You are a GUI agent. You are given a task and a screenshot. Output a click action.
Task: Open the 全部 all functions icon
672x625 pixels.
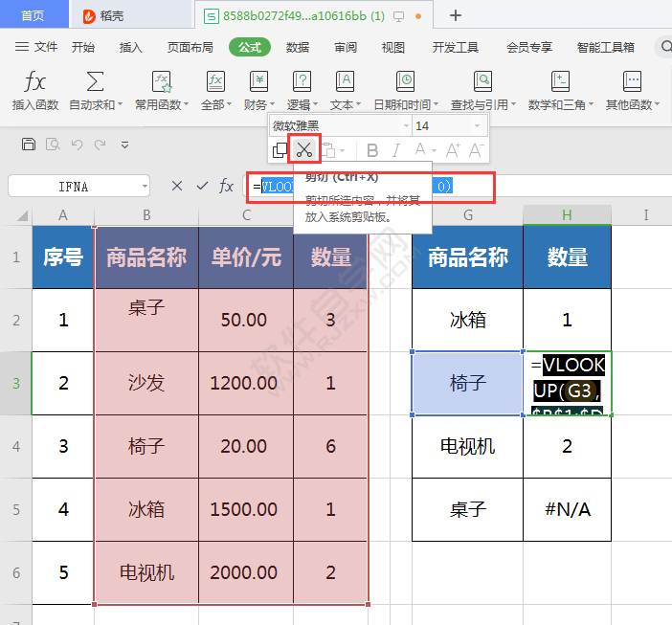(x=215, y=81)
